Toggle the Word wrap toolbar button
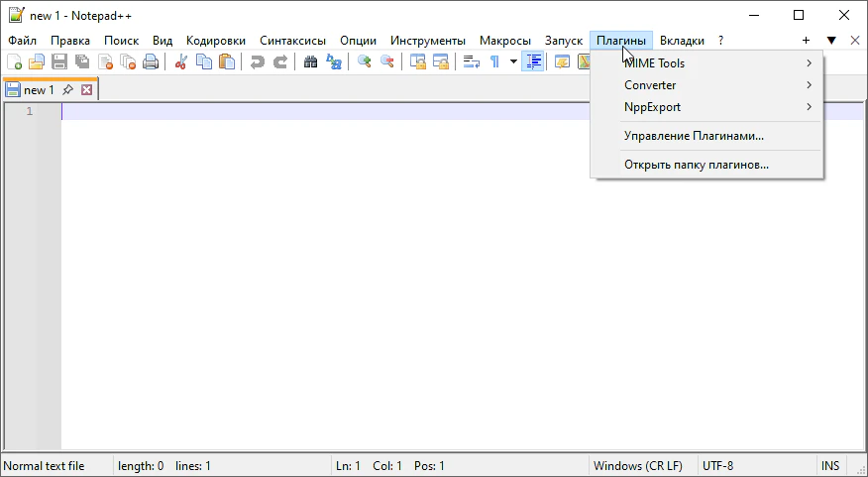868x477 pixels. coord(472,61)
